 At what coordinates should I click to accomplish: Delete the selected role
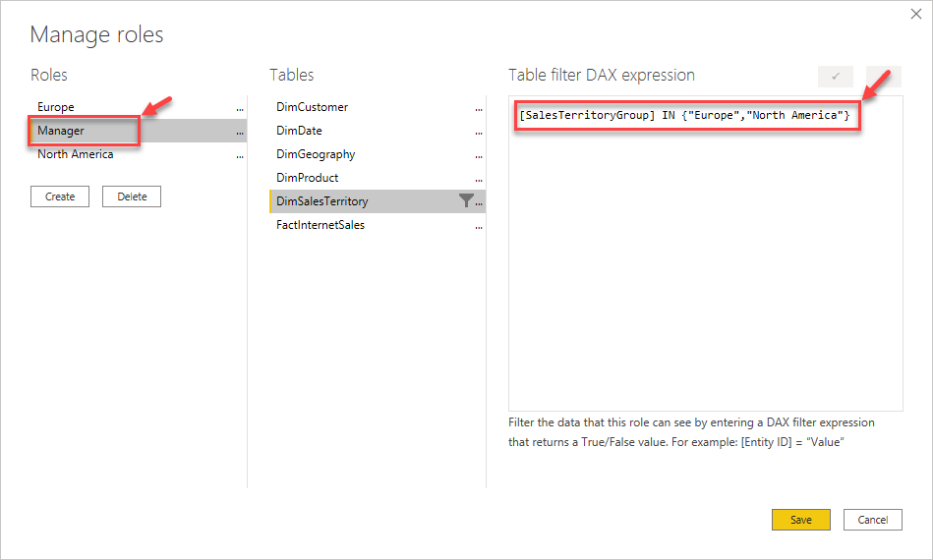pos(132,196)
